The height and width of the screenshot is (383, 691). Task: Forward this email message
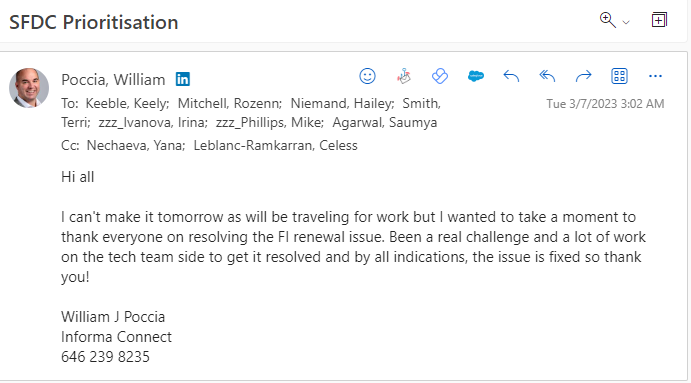tap(583, 76)
